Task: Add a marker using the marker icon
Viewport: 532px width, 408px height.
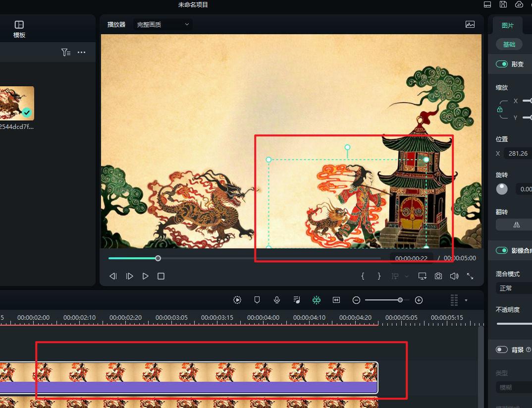Action: [x=257, y=300]
